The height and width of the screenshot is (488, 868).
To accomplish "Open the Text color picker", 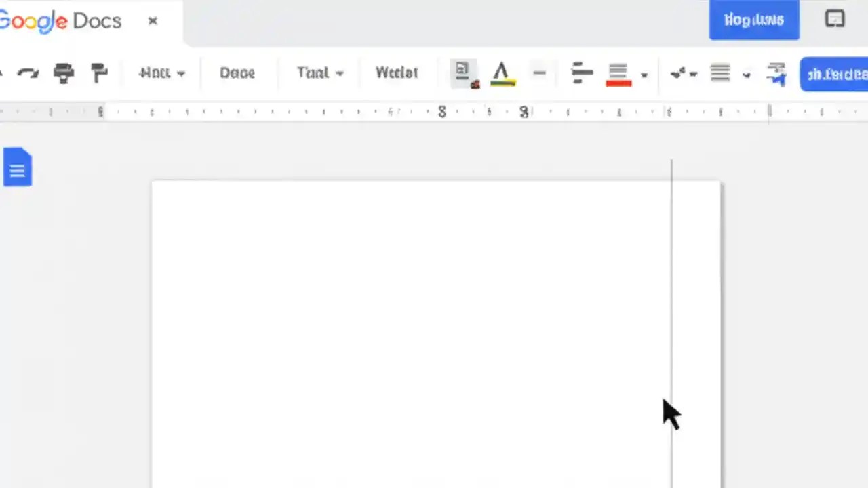I will (502, 73).
